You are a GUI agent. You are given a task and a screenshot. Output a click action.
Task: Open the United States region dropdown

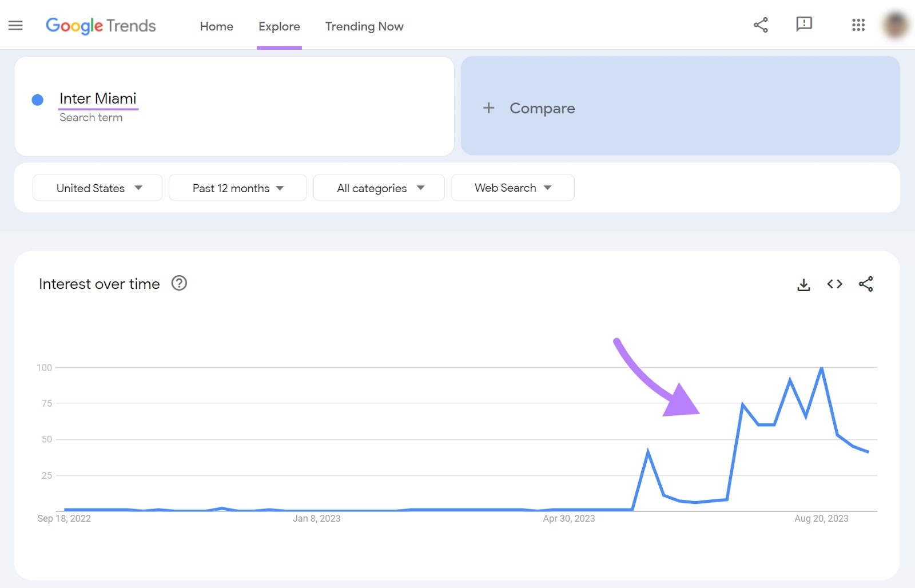98,188
